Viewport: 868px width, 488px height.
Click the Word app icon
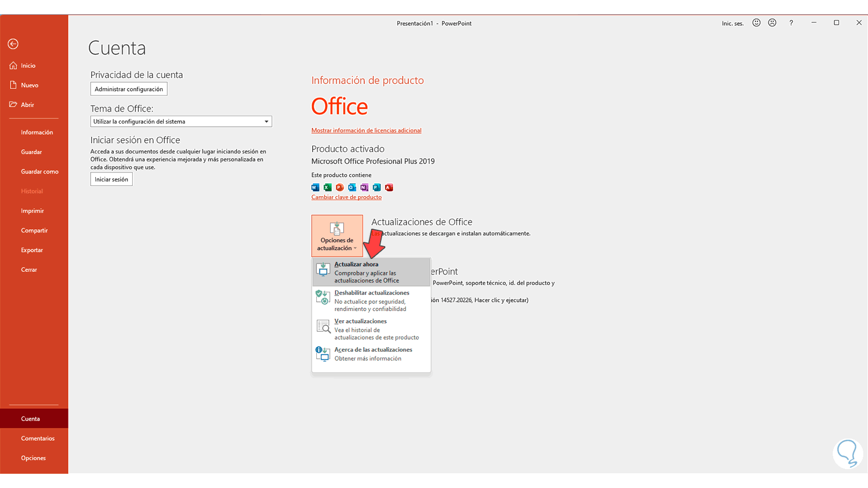[x=315, y=187]
